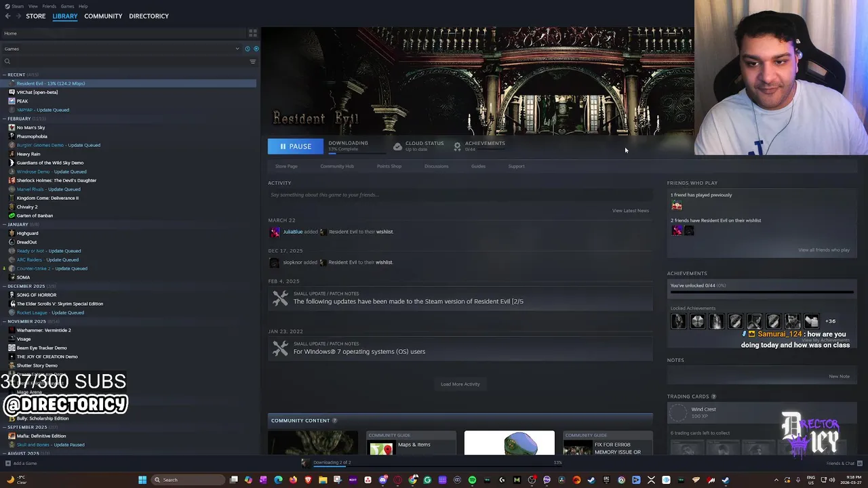The height and width of the screenshot is (488, 868).
Task: Open the Discussions link
Action: pos(436,166)
